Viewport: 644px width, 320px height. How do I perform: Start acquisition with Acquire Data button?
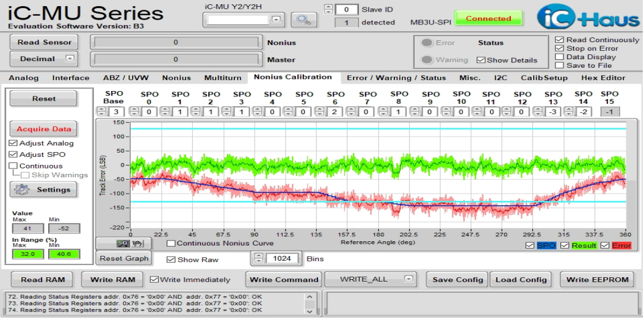(43, 129)
